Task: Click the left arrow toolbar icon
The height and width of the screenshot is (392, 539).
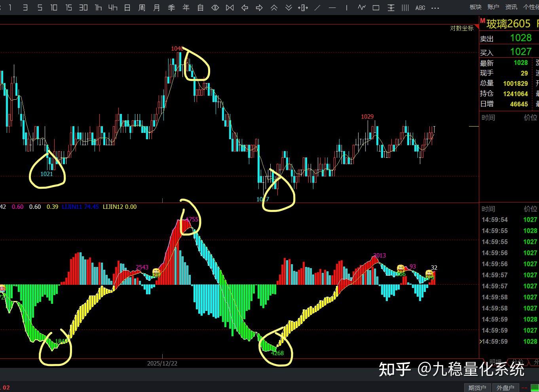Action: [x=245, y=8]
